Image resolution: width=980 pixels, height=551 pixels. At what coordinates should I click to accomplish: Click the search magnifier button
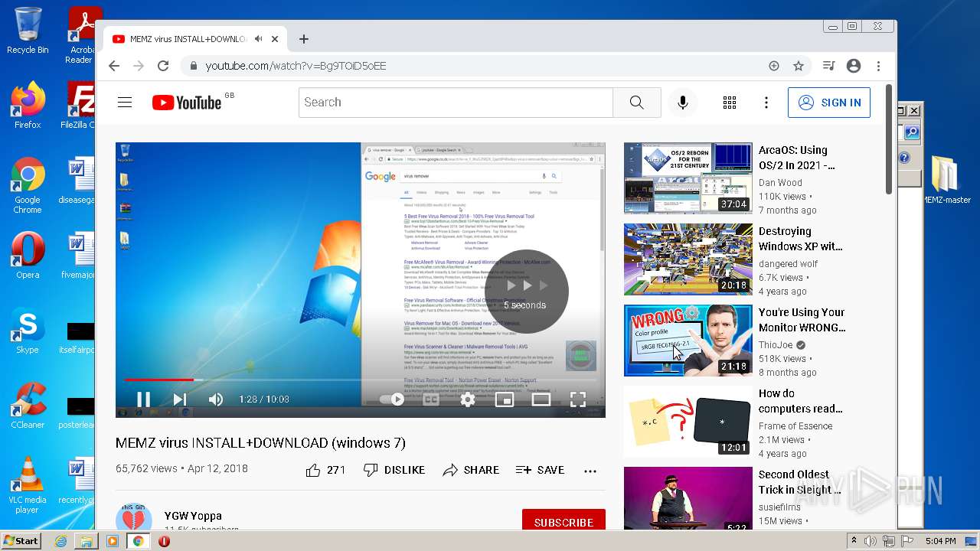[637, 103]
